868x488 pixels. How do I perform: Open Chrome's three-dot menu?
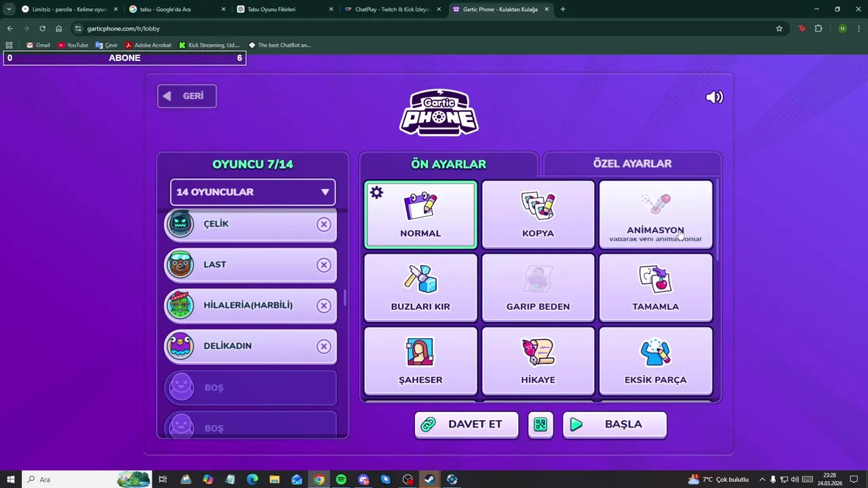click(x=859, y=28)
